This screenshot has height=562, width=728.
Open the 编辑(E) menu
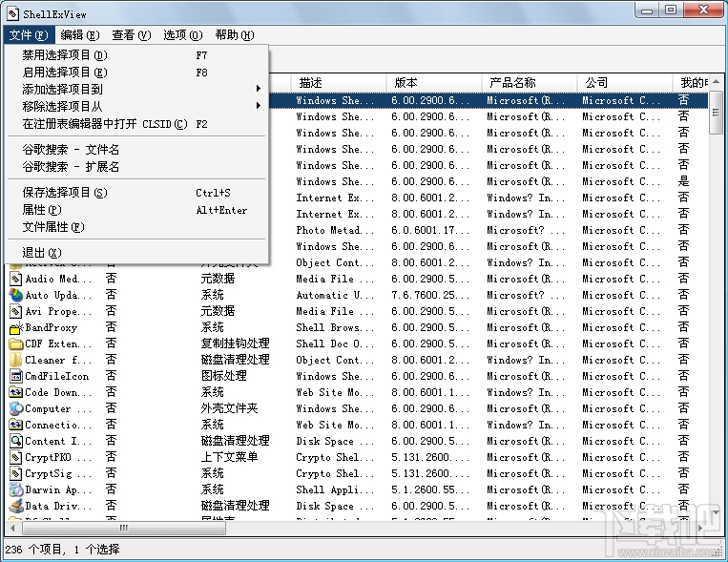click(80, 35)
